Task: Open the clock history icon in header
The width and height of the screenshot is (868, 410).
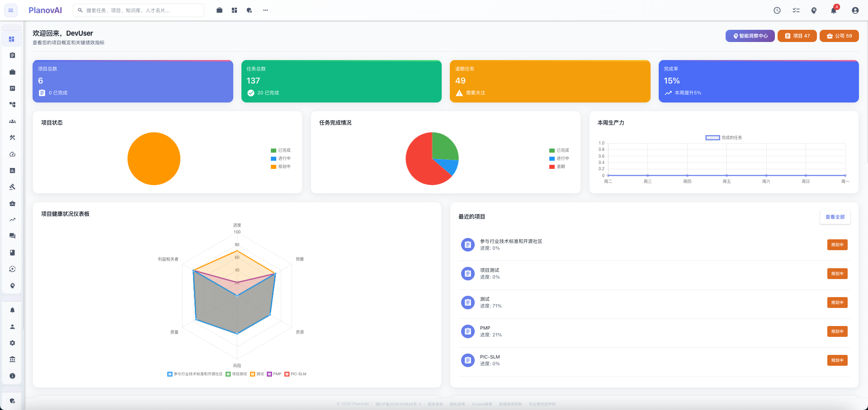Action: point(777,10)
